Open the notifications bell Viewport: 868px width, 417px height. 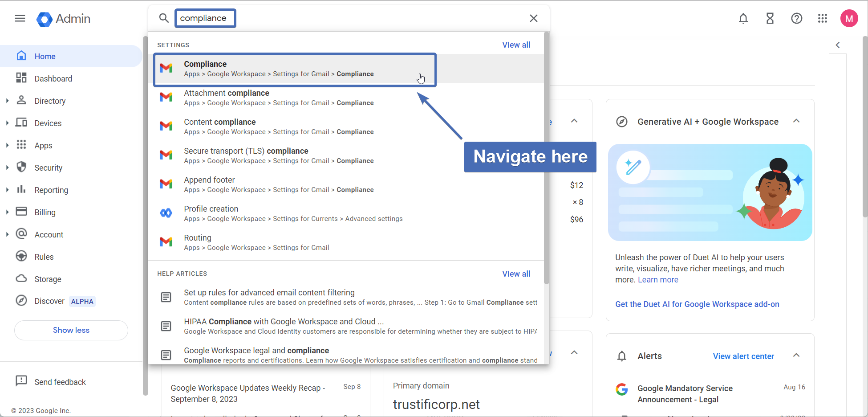[x=743, y=18]
